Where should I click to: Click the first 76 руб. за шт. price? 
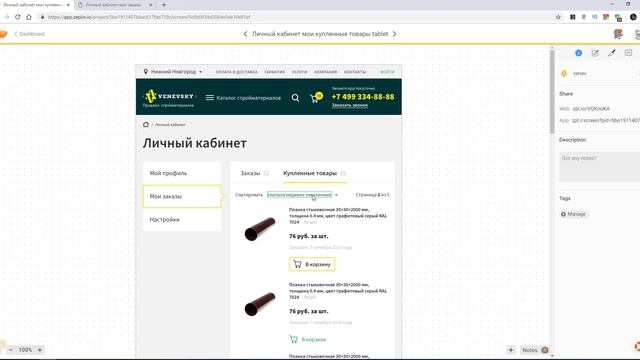[308, 236]
